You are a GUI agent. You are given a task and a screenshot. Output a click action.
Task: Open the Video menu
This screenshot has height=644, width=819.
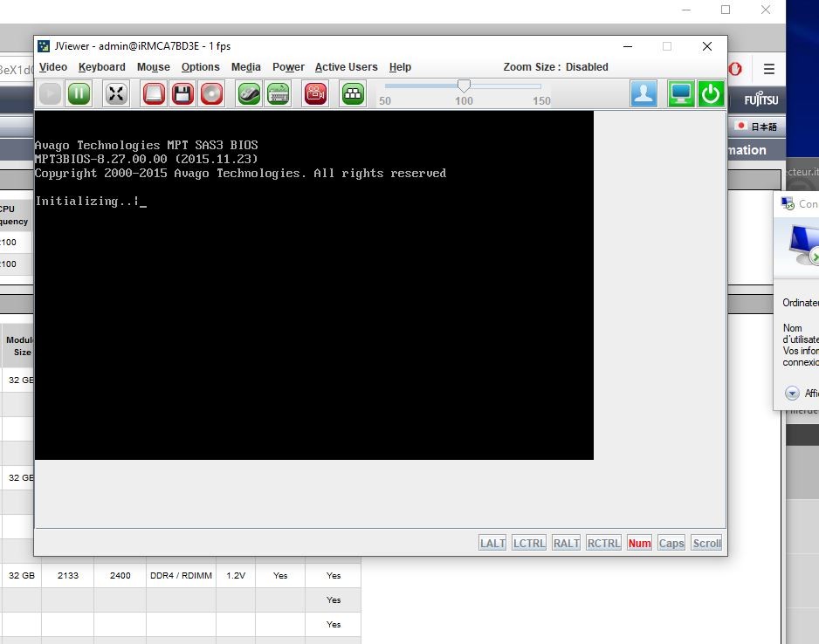coord(53,67)
